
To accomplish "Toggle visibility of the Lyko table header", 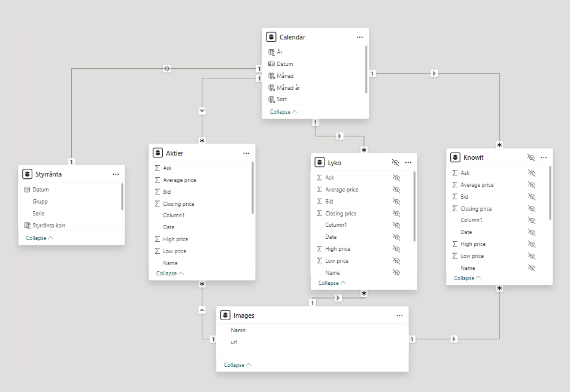I will (x=395, y=162).
